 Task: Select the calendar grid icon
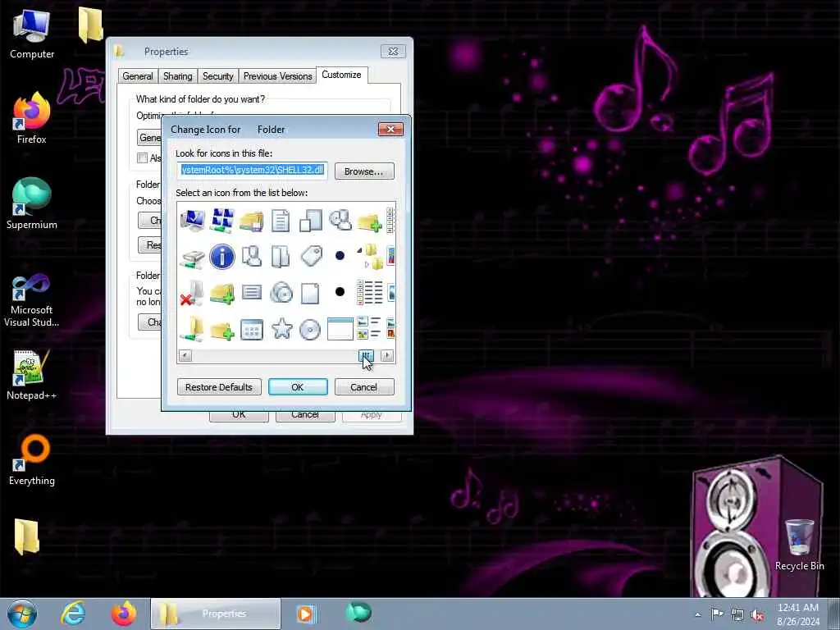click(251, 330)
